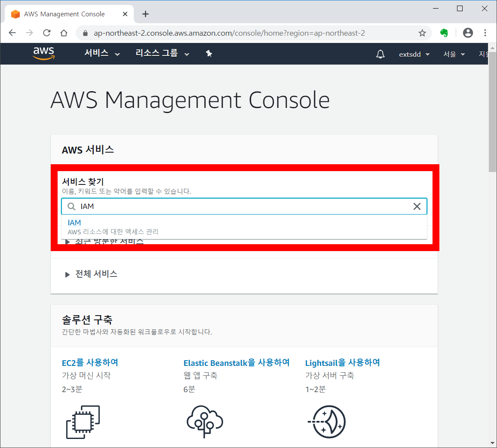Close the AWS Management Console tab
Viewport: 497px width, 448px height.
pos(125,14)
